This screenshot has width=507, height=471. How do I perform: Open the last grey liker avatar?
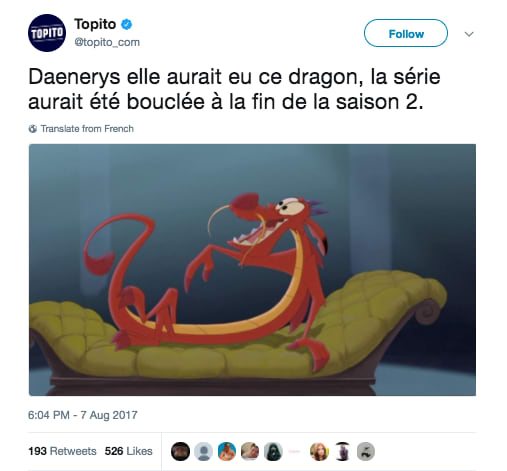366,452
